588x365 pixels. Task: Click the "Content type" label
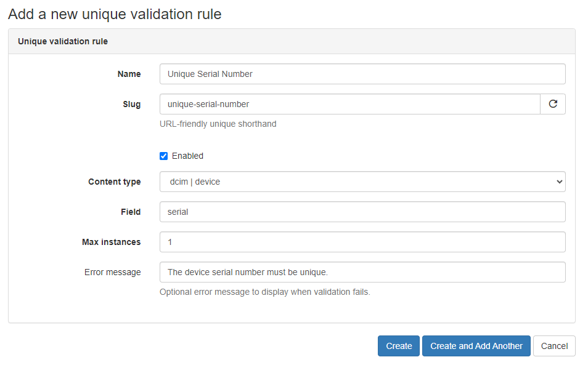[x=114, y=182]
